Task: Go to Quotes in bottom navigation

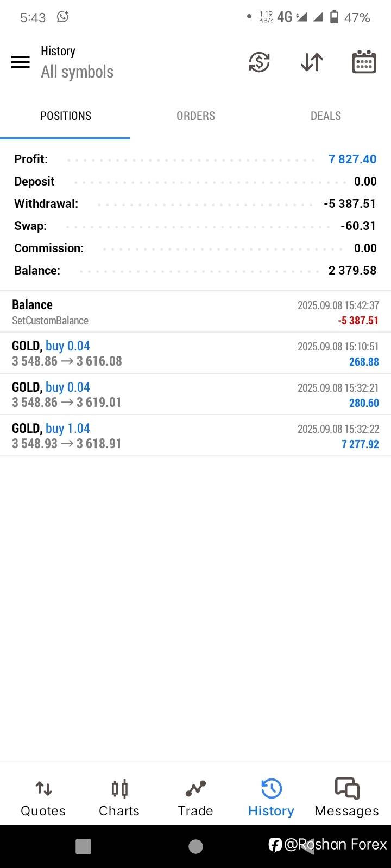Action: pyautogui.click(x=43, y=797)
